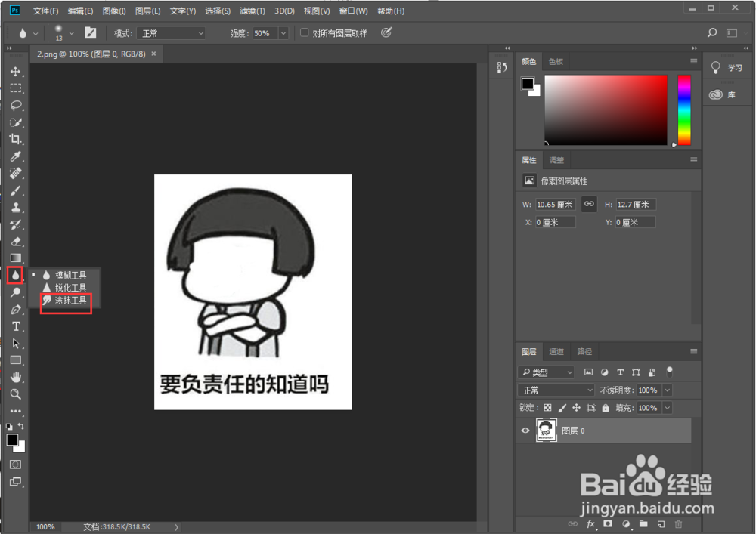This screenshot has width=756, height=534.
Task: Open the 不透明度 dropdown arrow
Action: 668,390
